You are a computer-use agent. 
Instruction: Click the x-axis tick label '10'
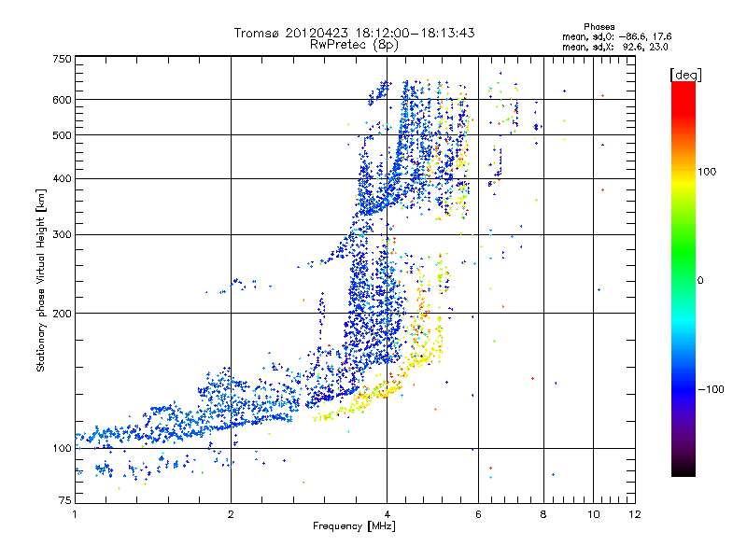[x=594, y=514]
